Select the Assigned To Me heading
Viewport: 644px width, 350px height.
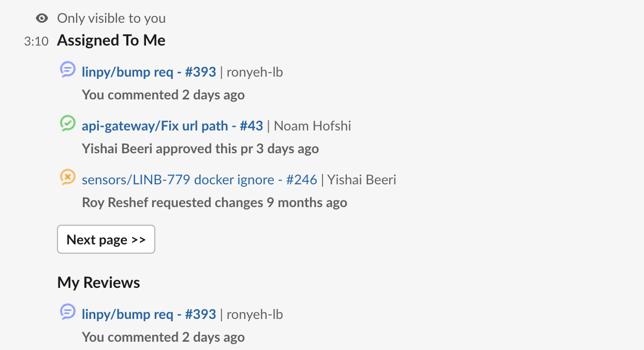(x=111, y=40)
